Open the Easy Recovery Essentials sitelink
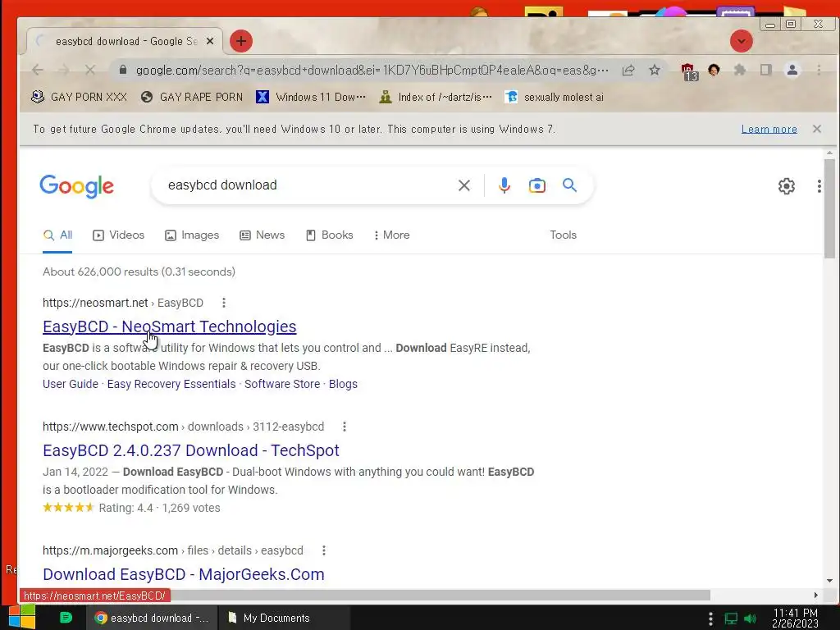840x630 pixels. tap(171, 384)
